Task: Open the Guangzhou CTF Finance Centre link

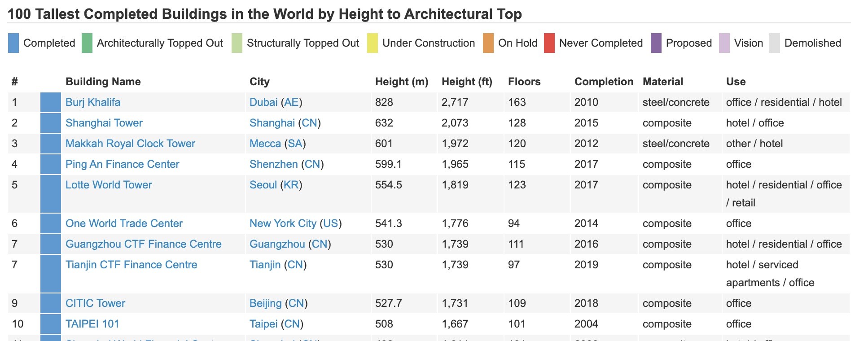Action: 144,244
